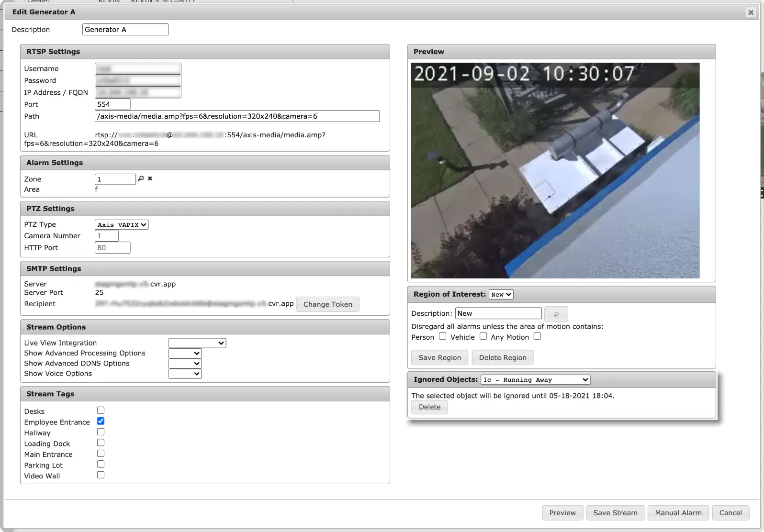The height and width of the screenshot is (532, 764).
Task: Uncheck the Employee Entrance tag
Action: point(101,421)
